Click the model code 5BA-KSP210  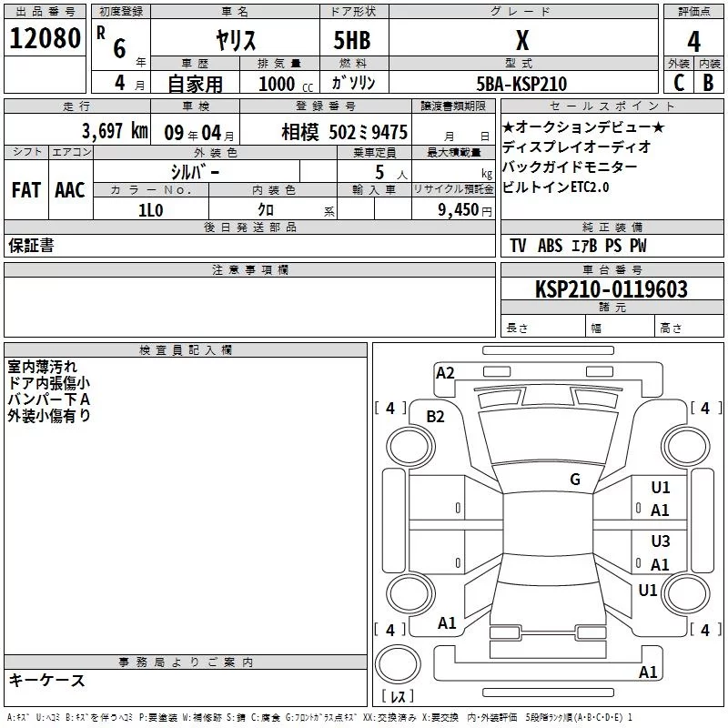click(521, 84)
